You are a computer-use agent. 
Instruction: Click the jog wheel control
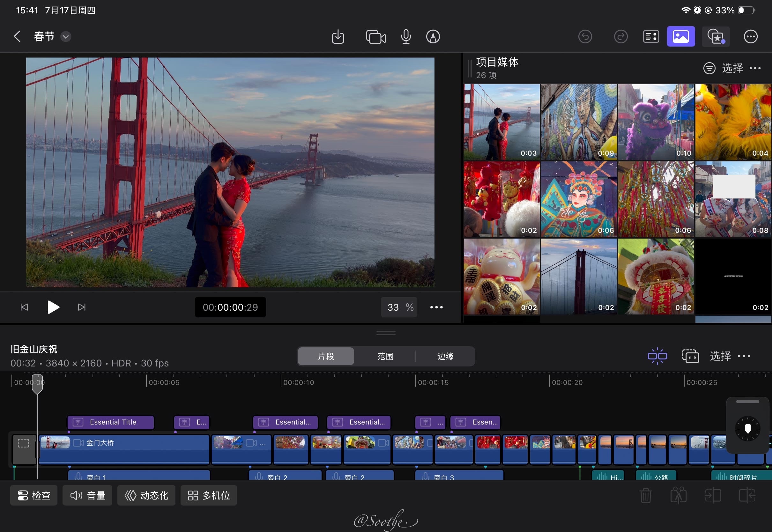coord(748,429)
